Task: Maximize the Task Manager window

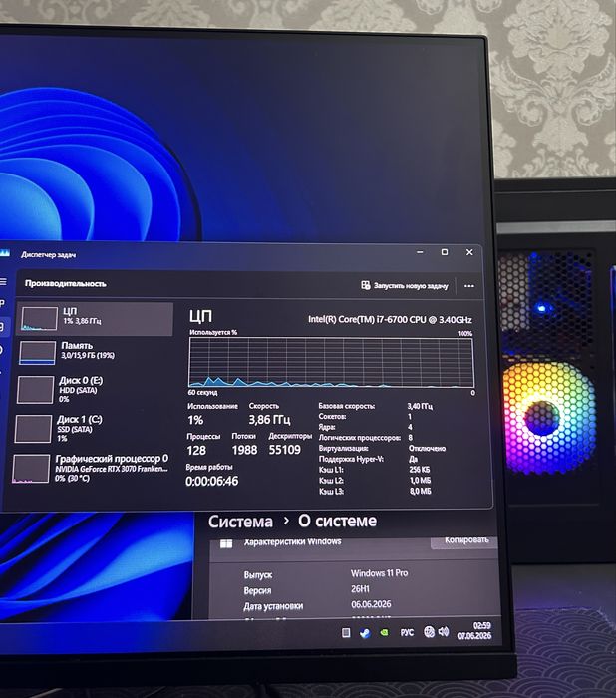Action: click(x=445, y=252)
